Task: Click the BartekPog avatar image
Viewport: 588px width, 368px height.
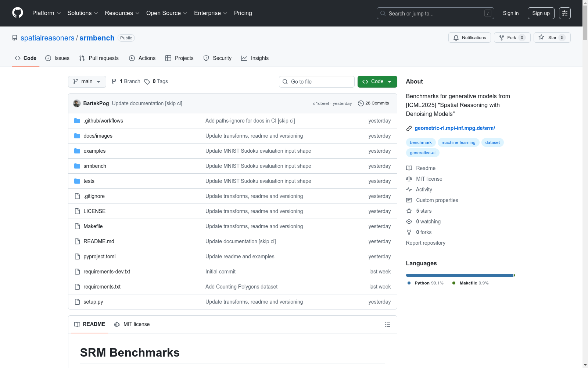Action: click(77, 103)
